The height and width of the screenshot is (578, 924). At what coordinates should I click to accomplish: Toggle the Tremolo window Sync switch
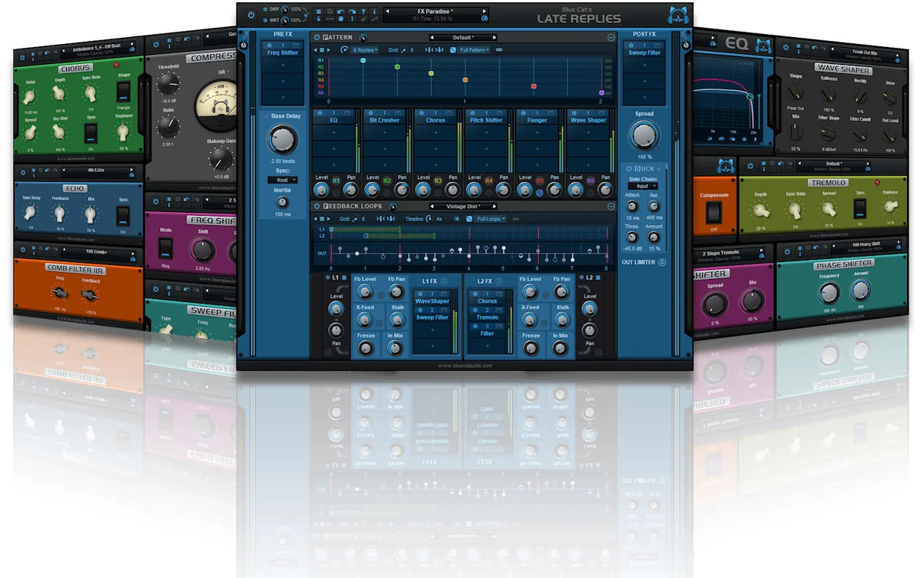point(860,209)
